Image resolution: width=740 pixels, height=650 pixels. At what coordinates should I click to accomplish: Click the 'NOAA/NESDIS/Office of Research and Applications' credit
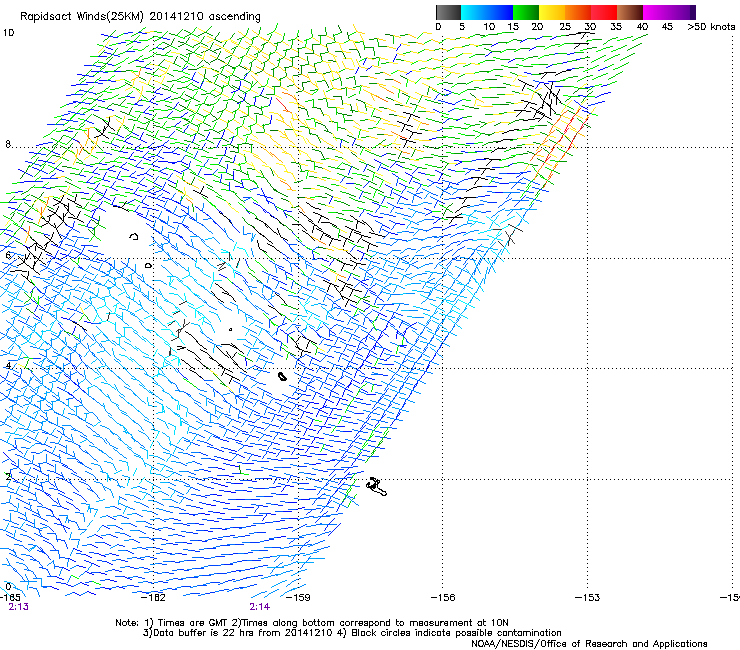tap(589, 643)
